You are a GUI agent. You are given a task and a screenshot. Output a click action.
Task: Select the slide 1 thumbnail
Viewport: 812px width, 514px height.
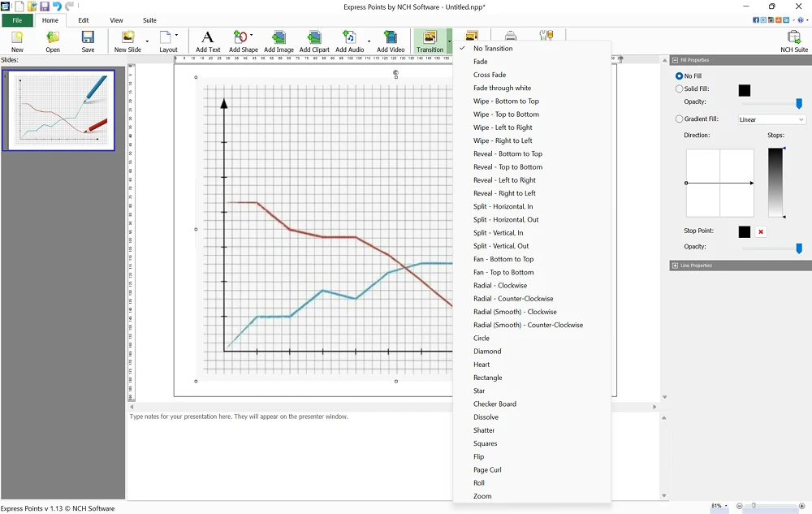pyautogui.click(x=61, y=110)
